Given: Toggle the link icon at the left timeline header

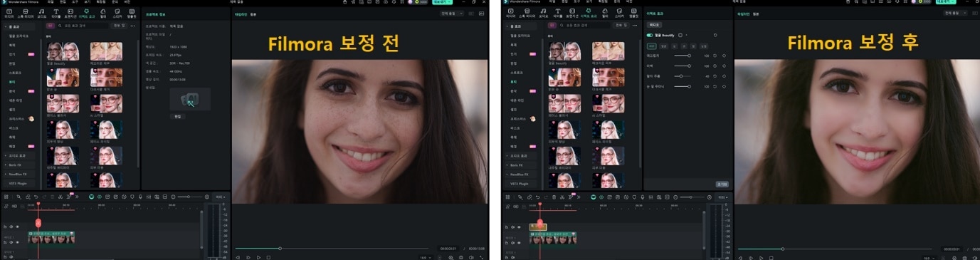Looking at the screenshot, I should pyautogui.click(x=6, y=206).
